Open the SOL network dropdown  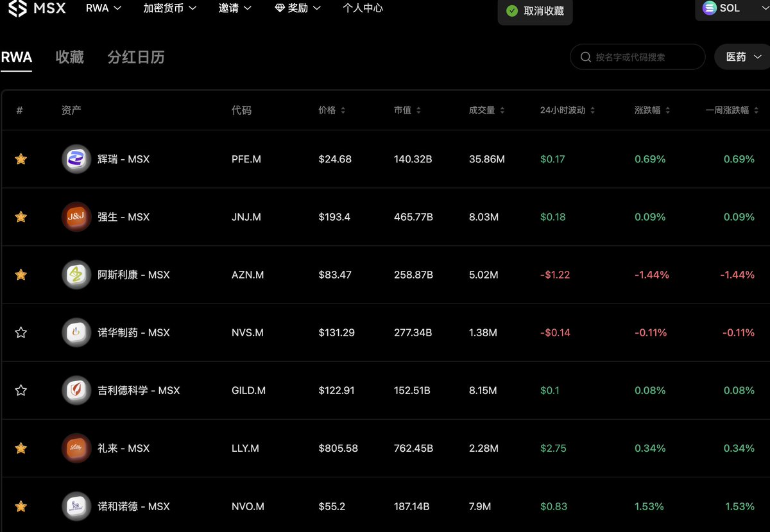click(x=733, y=8)
